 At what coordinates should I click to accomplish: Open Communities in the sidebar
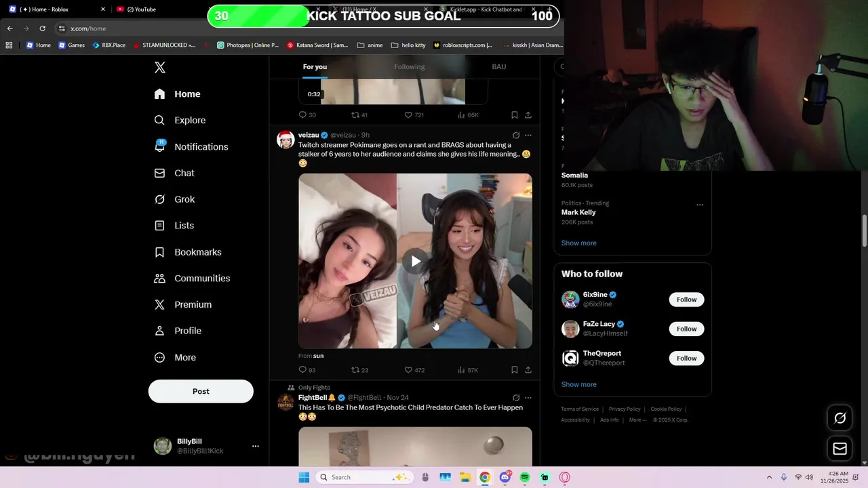tap(192, 279)
